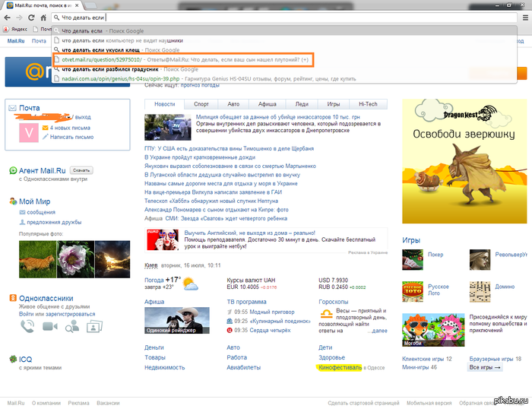Click the Одноклассники video camera icon
532x409 pixels.
pyautogui.click(x=50, y=326)
